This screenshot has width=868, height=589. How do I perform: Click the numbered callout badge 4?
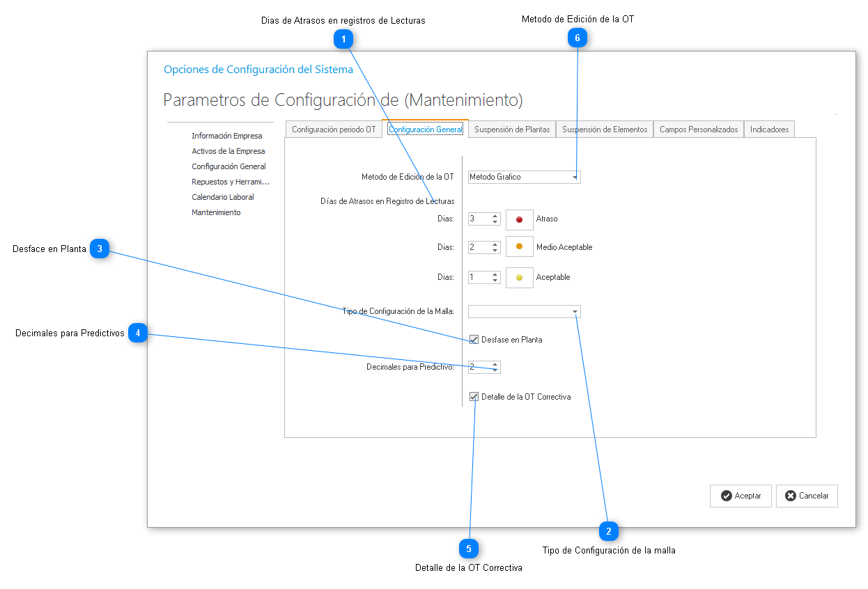[x=138, y=333]
